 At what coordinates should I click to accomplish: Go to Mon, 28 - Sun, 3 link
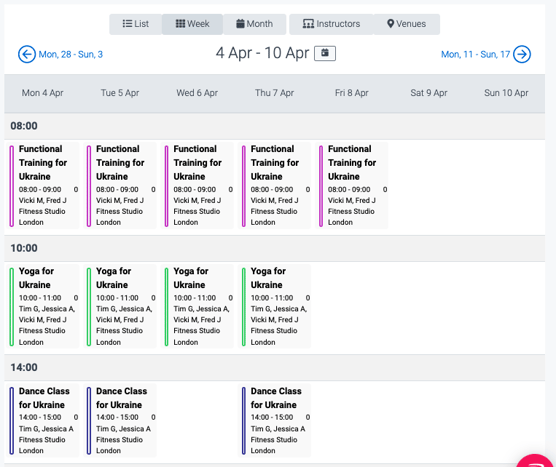[71, 54]
